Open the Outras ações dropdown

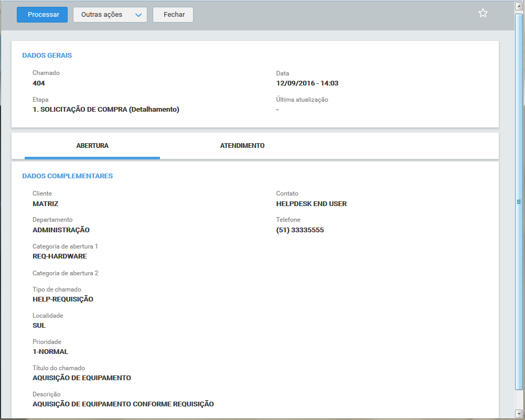(110, 15)
